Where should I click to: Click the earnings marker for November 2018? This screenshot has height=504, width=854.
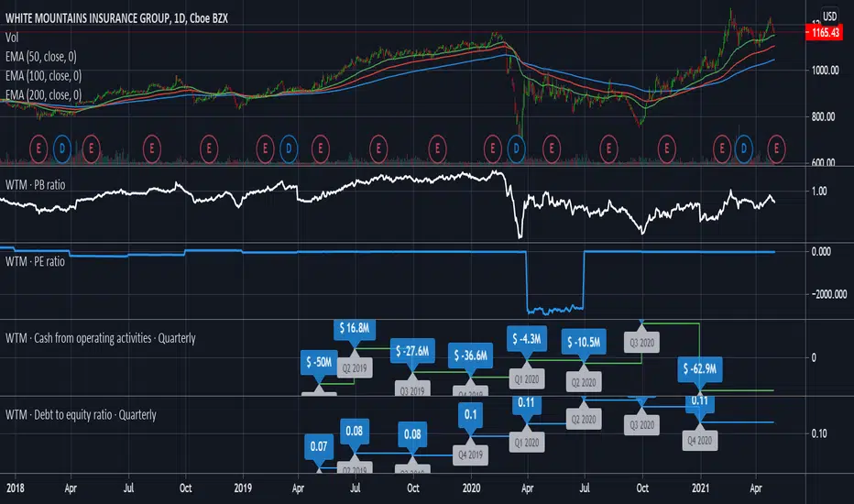pyautogui.click(x=209, y=148)
